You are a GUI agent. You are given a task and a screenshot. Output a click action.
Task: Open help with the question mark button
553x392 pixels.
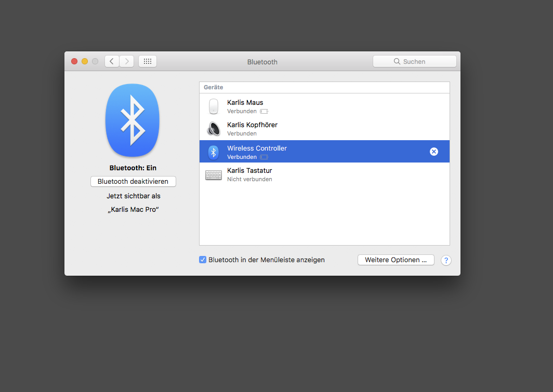point(446,260)
